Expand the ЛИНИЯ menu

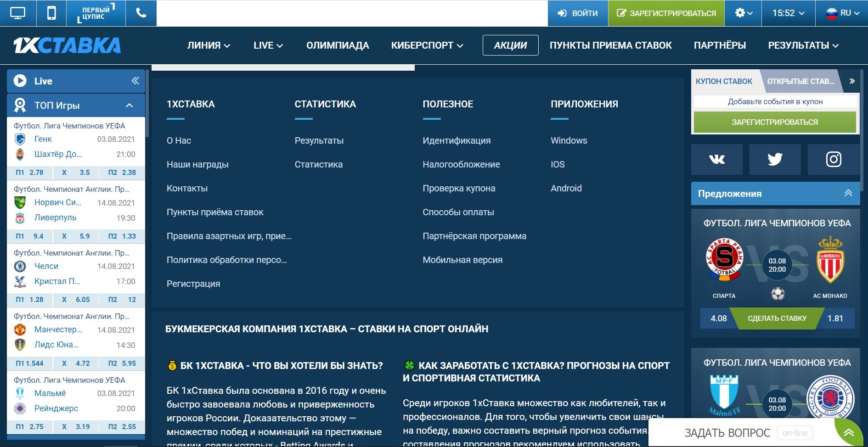[x=209, y=45]
